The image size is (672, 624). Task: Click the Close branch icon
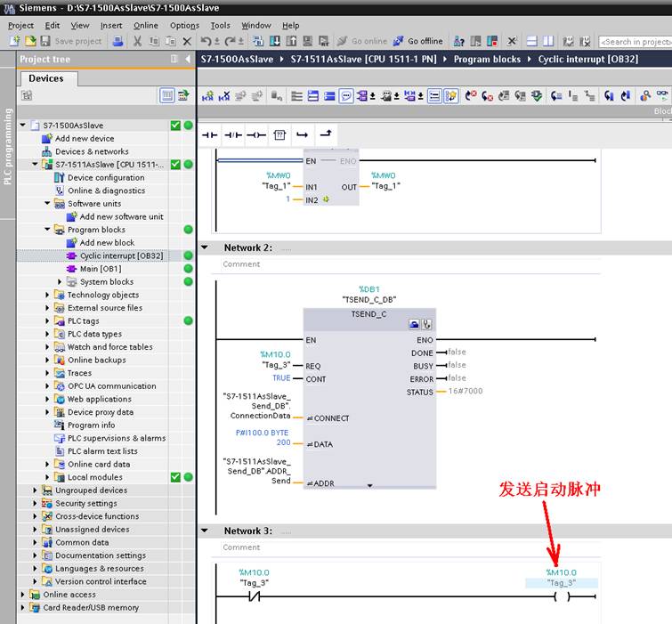[x=326, y=134]
